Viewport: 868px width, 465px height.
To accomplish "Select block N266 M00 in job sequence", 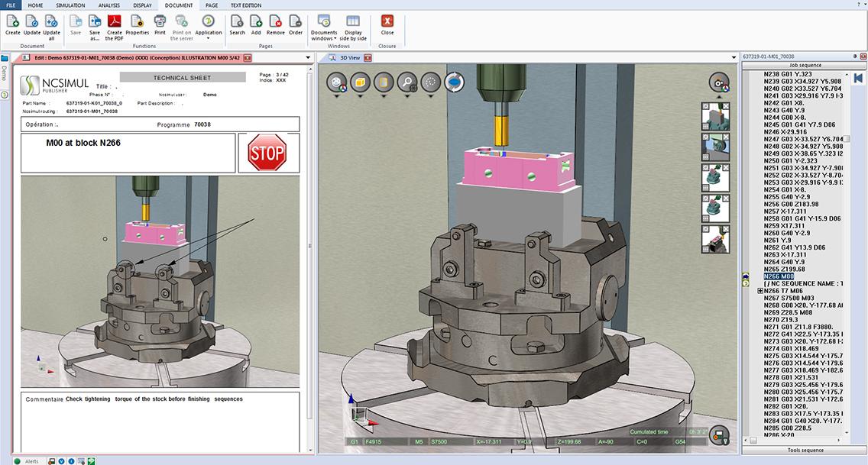I will click(779, 276).
